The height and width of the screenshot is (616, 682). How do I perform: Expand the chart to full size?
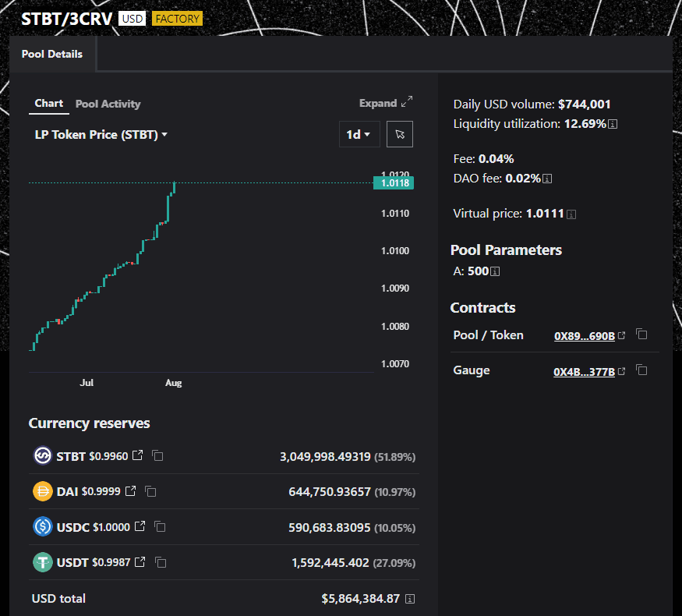[x=385, y=103]
